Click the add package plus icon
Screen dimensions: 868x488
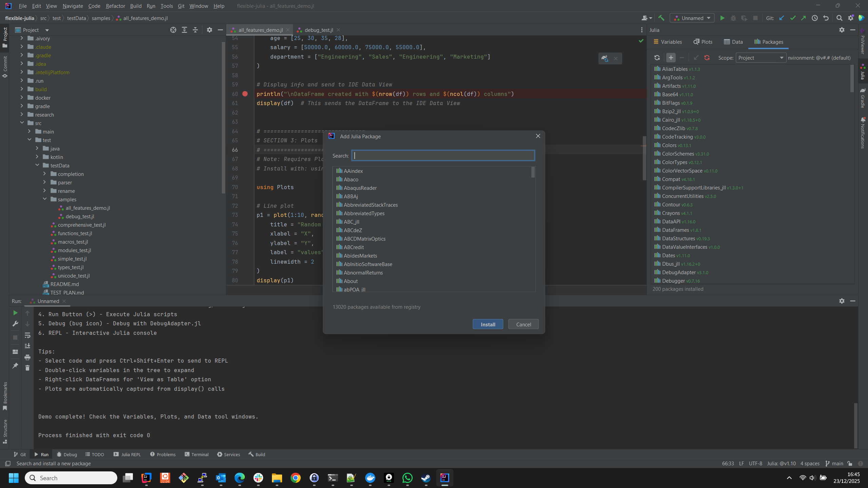click(671, 58)
